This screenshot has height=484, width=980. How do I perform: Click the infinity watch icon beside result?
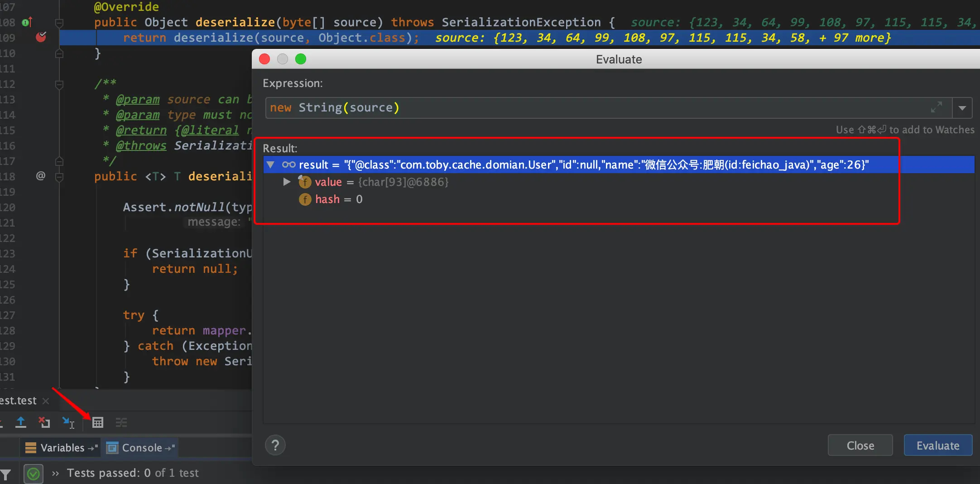pyautogui.click(x=288, y=165)
